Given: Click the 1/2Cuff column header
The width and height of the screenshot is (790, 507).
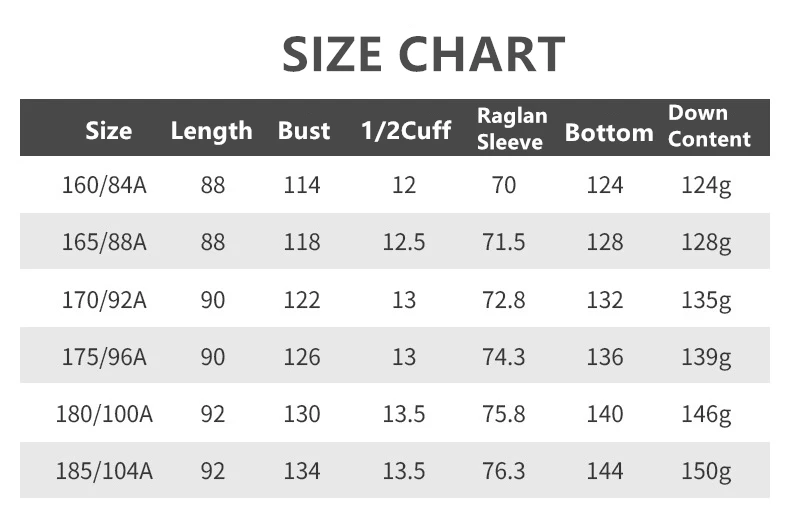Looking at the screenshot, I should click(x=405, y=130).
